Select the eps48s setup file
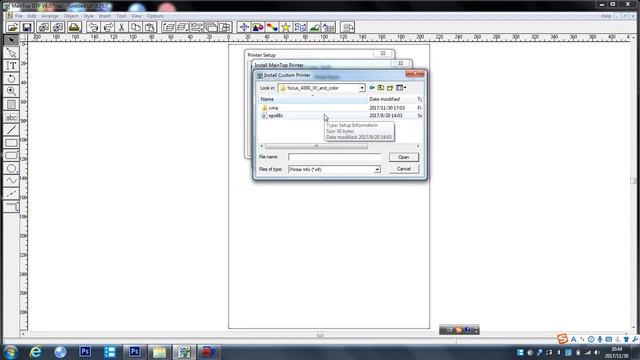 click(x=276, y=116)
